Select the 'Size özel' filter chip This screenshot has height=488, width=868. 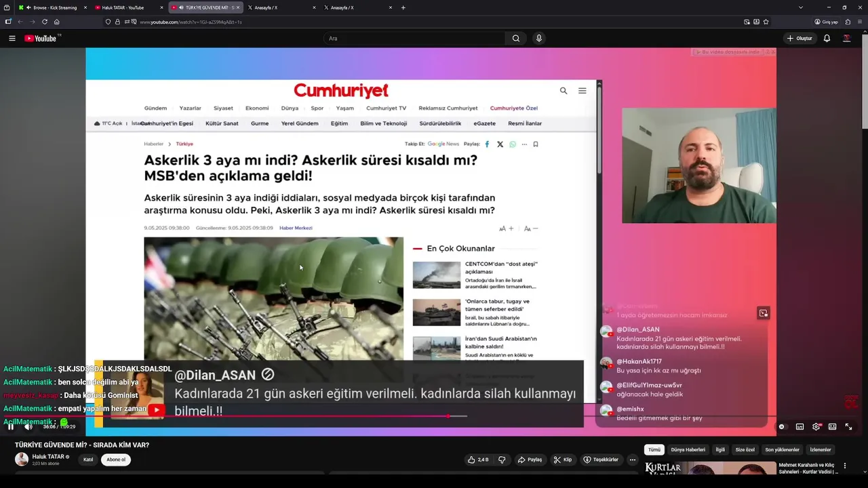[745, 449]
